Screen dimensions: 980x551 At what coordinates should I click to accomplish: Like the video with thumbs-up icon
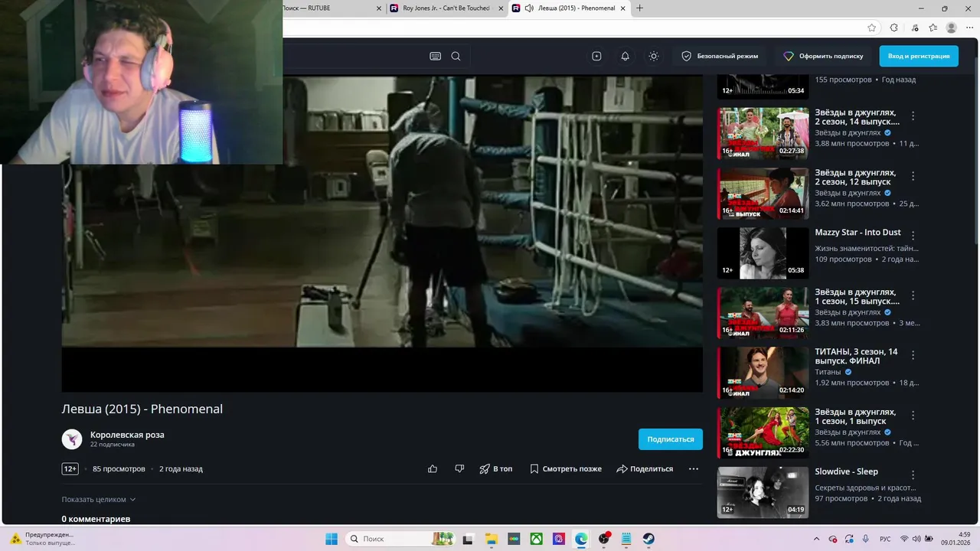coord(433,468)
